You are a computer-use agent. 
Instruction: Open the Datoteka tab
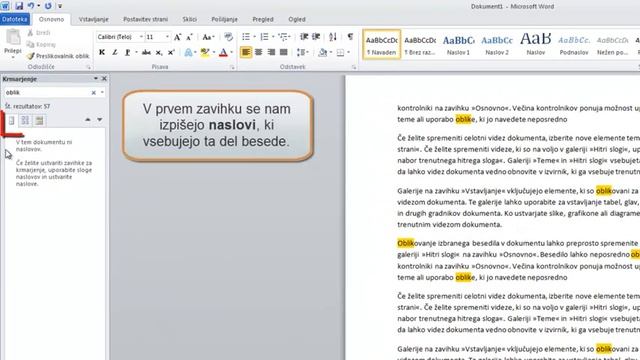(x=15, y=19)
